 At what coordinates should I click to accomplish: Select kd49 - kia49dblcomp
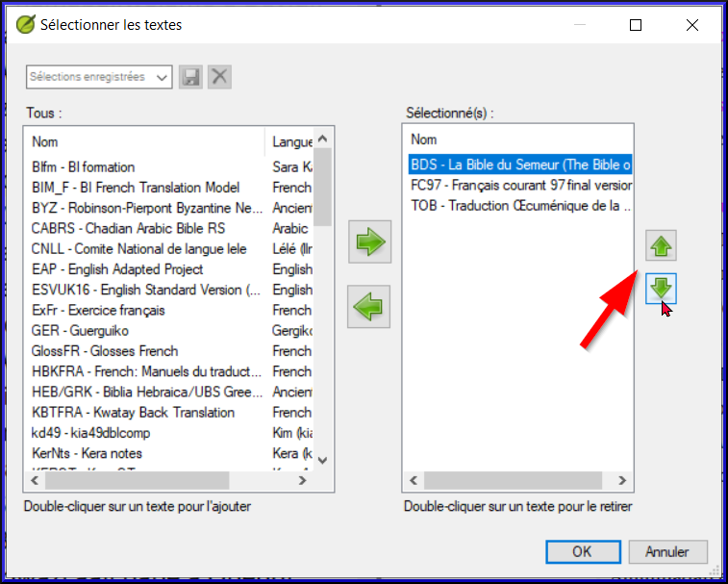coord(90,433)
